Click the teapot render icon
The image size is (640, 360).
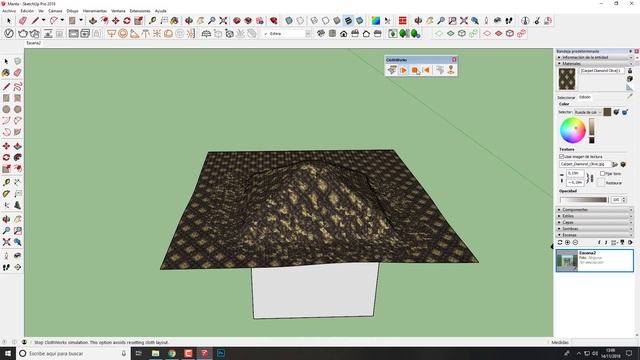coord(23,33)
